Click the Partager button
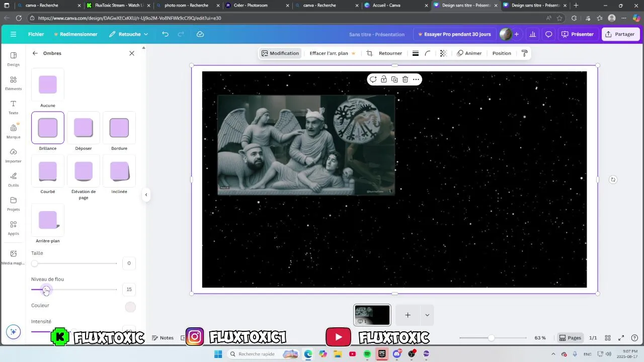This screenshot has height=362, width=644. 620,34
